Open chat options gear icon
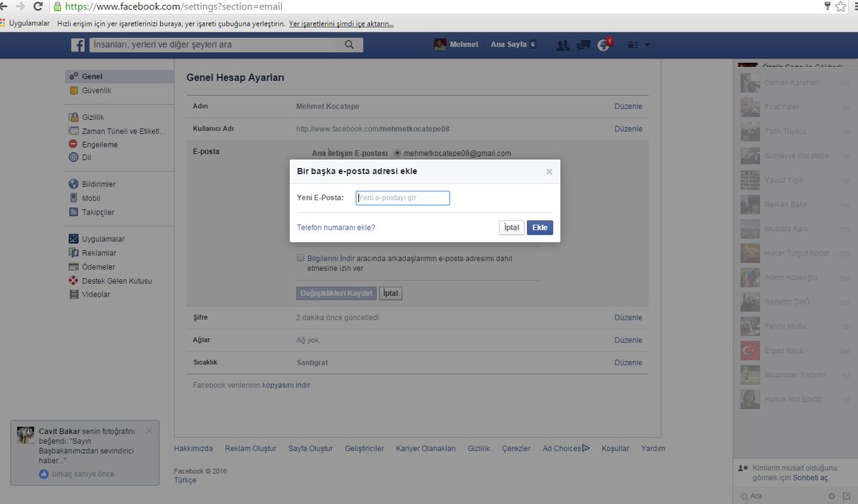This screenshot has height=504, width=858. pyautogui.click(x=832, y=496)
